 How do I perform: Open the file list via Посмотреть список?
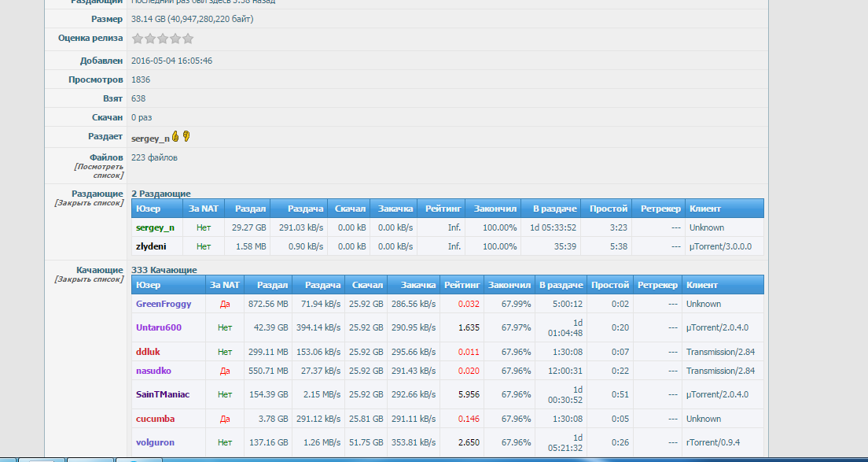(x=98, y=171)
